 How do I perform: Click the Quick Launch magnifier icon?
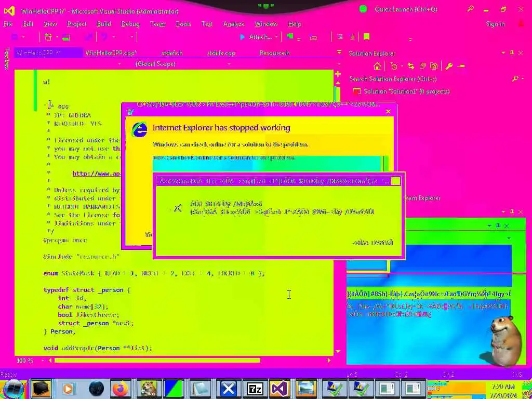coord(470,9)
